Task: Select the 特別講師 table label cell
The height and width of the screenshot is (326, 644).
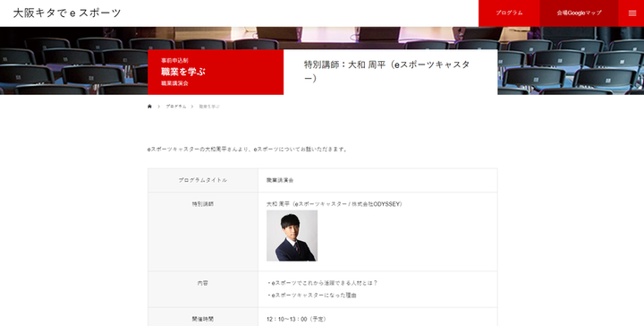Action: [x=203, y=231]
